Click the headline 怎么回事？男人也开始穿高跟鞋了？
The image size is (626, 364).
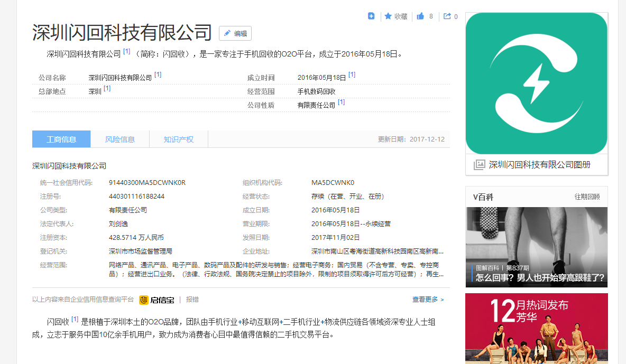coord(540,278)
